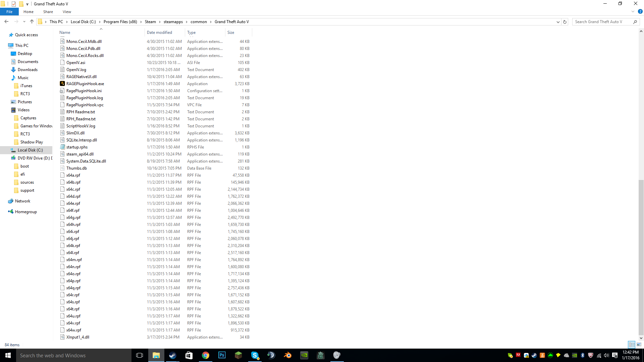
Task: Expand the ribbon with the chevron
Action: coord(633,11)
